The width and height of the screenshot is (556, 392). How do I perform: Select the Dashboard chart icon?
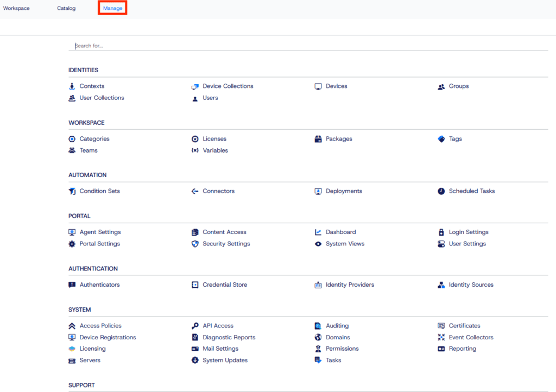pyautogui.click(x=318, y=232)
